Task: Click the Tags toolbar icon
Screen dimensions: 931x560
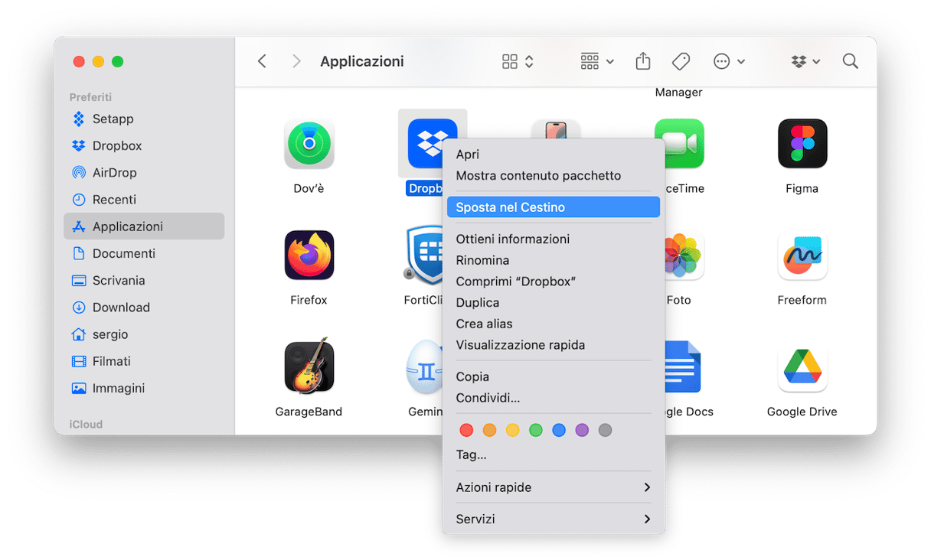Action: point(681,61)
